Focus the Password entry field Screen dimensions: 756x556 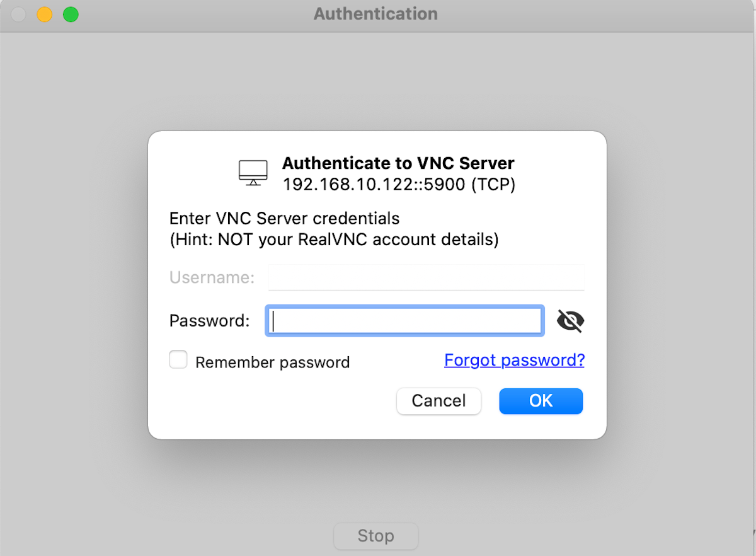[x=404, y=320]
